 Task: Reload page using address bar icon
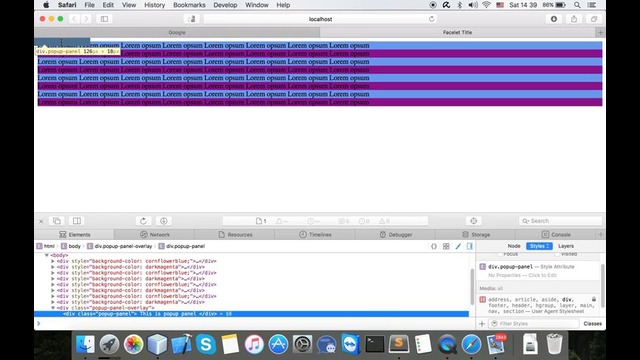(x=431, y=19)
